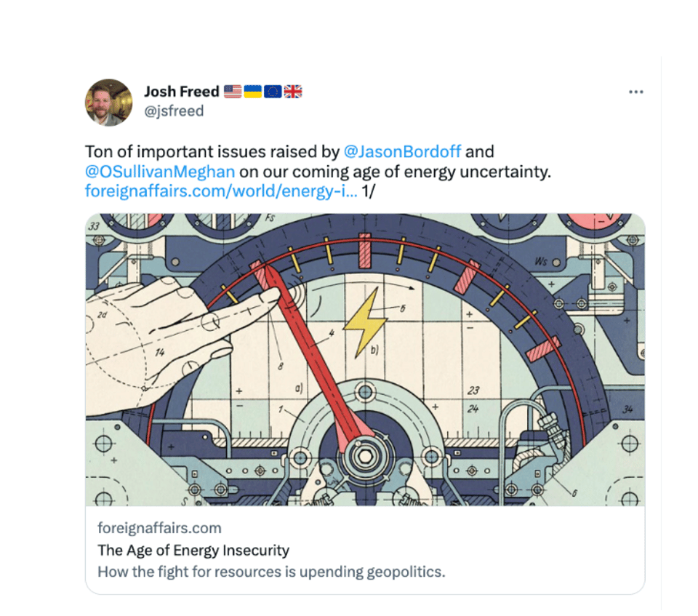Select the US flag emoji in the name
The image size is (698, 616).
(x=231, y=91)
